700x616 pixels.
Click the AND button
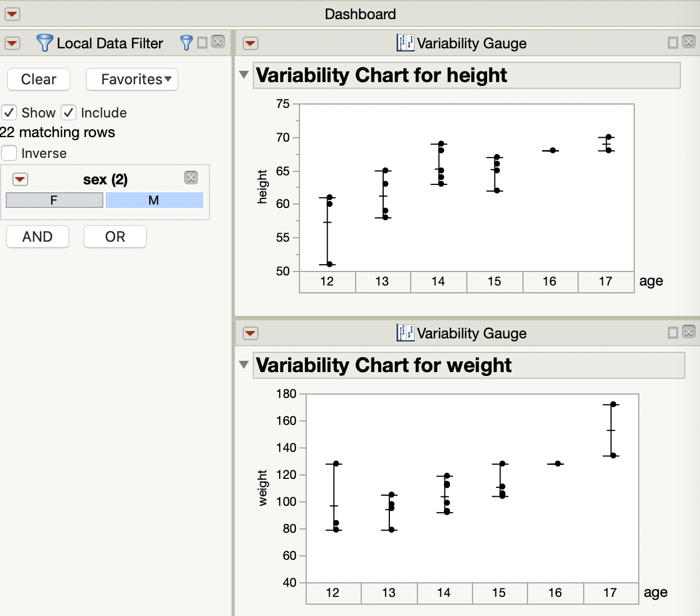[38, 237]
